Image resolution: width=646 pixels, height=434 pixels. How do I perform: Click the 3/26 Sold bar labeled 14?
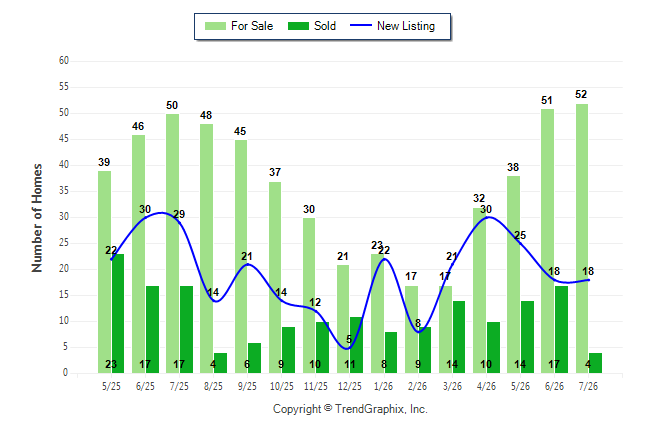(459, 337)
